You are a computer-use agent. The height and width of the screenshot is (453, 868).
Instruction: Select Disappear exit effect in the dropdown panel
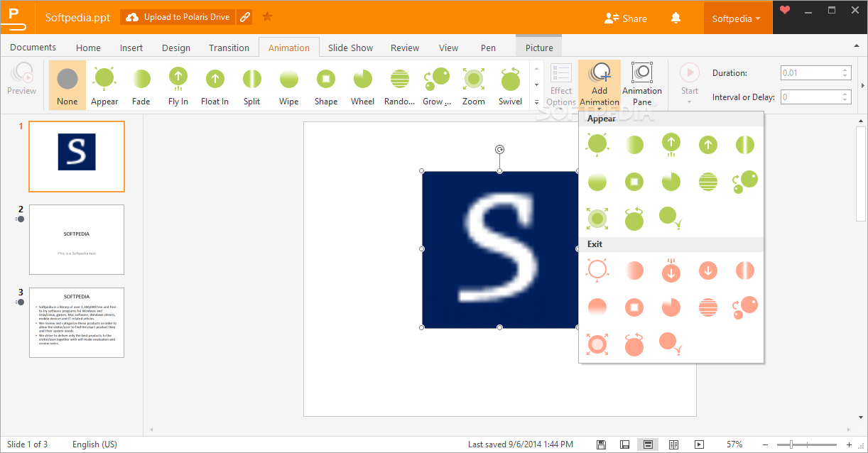597,270
